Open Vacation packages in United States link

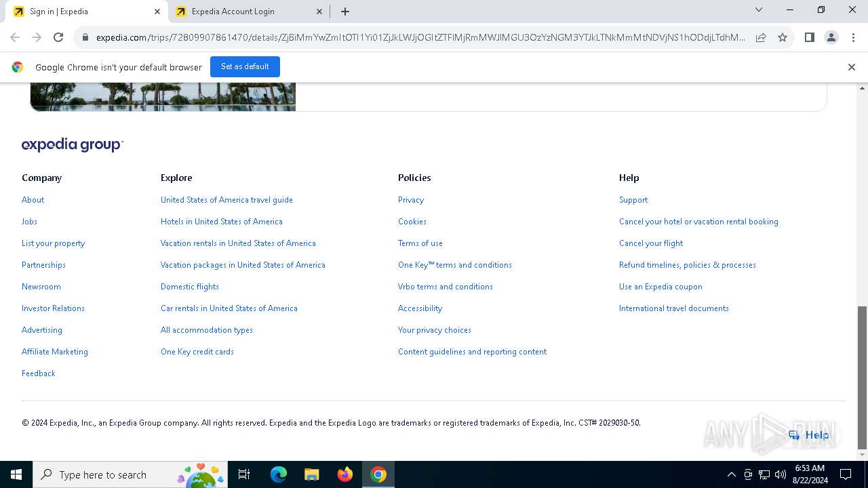tap(243, 265)
